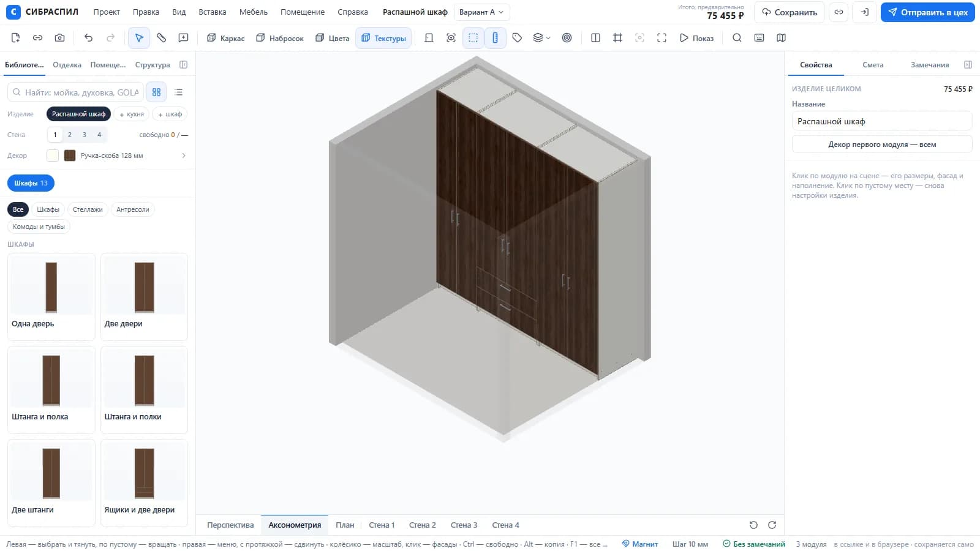
Task: Switch to Цвета display mode
Action: [332, 38]
